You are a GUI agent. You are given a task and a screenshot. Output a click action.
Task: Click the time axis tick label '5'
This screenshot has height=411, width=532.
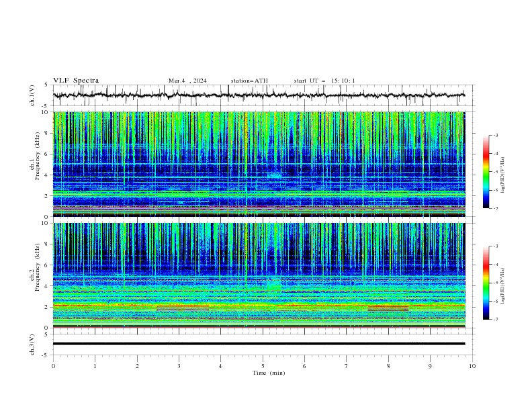pos(263,366)
